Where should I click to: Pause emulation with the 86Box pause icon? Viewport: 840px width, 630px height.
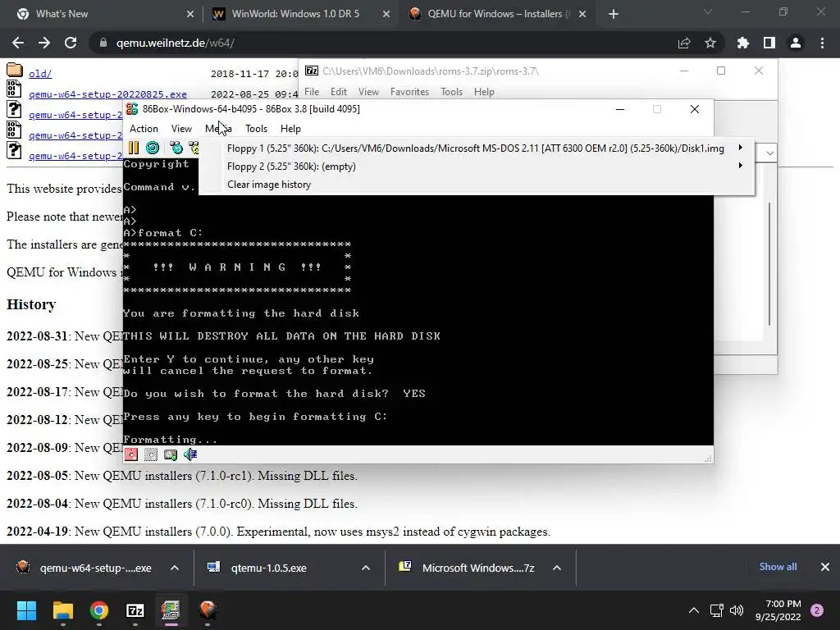134,148
